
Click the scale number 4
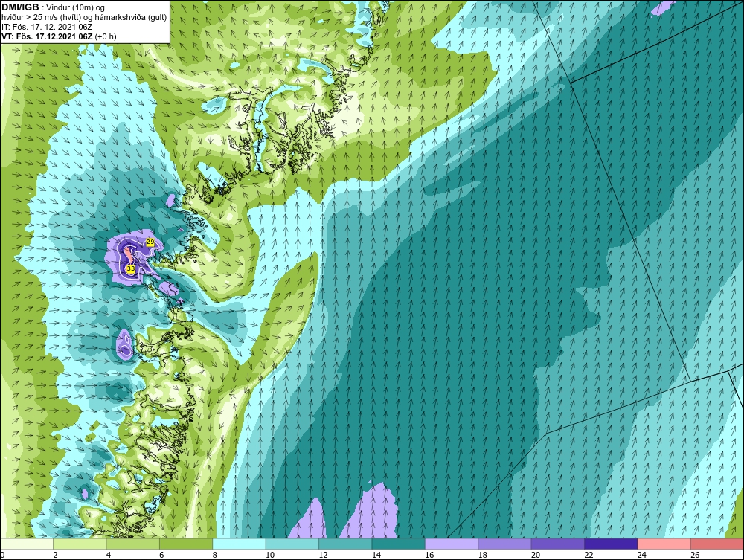(109, 555)
